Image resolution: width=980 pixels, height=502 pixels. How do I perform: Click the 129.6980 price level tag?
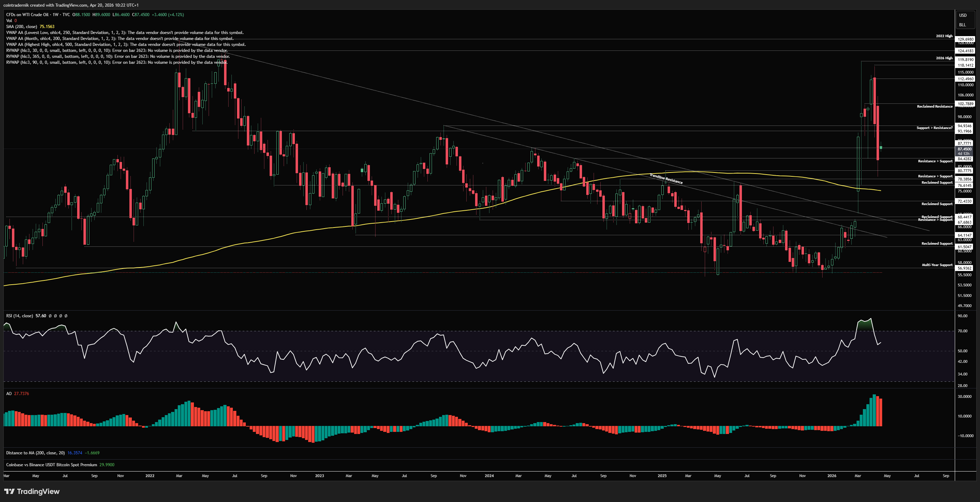click(965, 39)
